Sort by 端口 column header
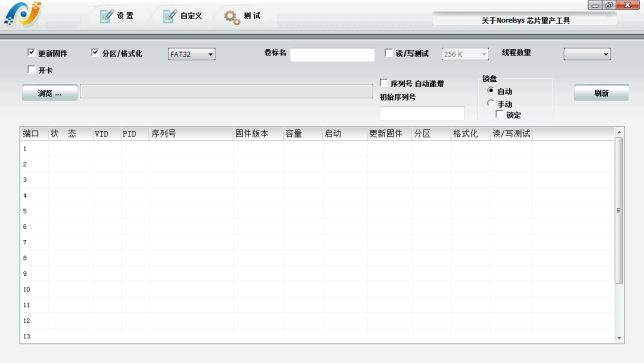Image resolution: width=644 pixels, height=363 pixels. (x=34, y=134)
